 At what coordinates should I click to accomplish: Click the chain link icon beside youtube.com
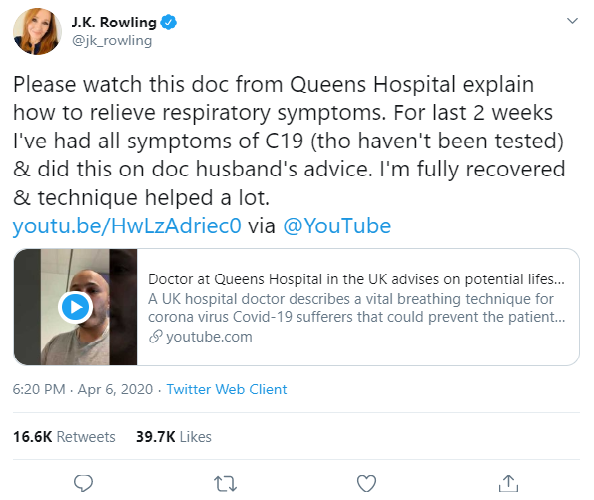pyautogui.click(x=155, y=336)
